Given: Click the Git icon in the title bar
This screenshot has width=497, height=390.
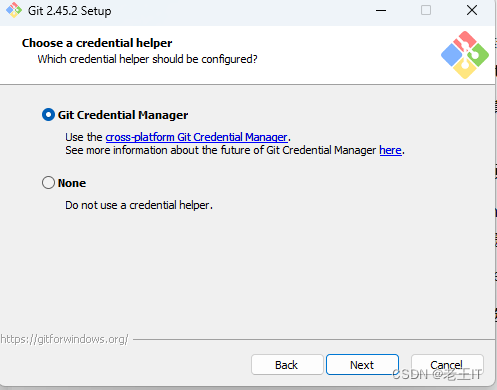Looking at the screenshot, I should 14,10.
